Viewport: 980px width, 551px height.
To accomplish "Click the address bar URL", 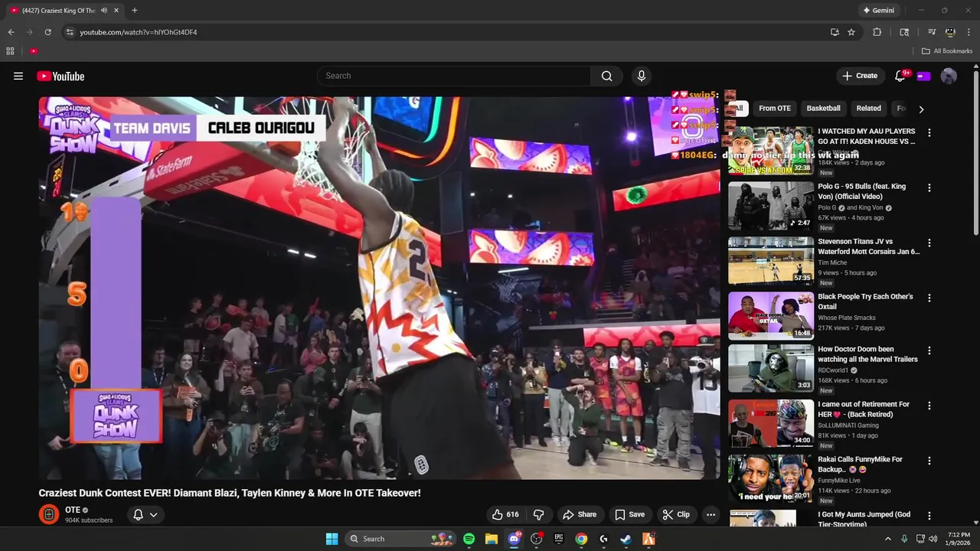I will pyautogui.click(x=139, y=32).
